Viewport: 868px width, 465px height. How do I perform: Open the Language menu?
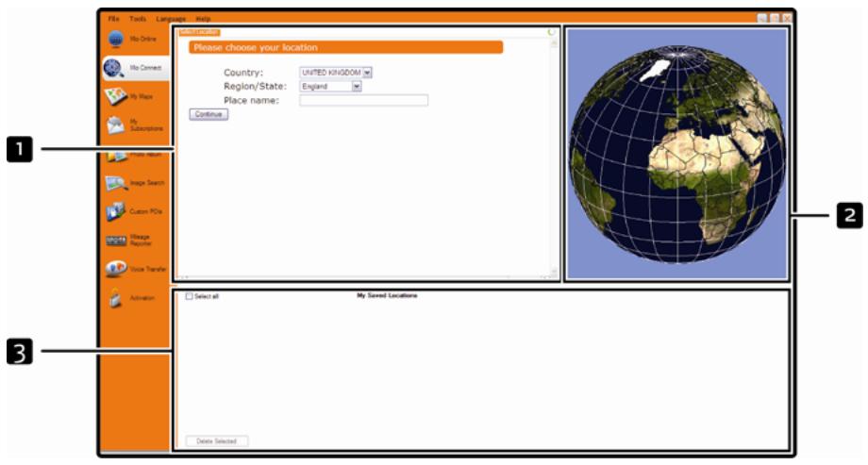coord(171,19)
